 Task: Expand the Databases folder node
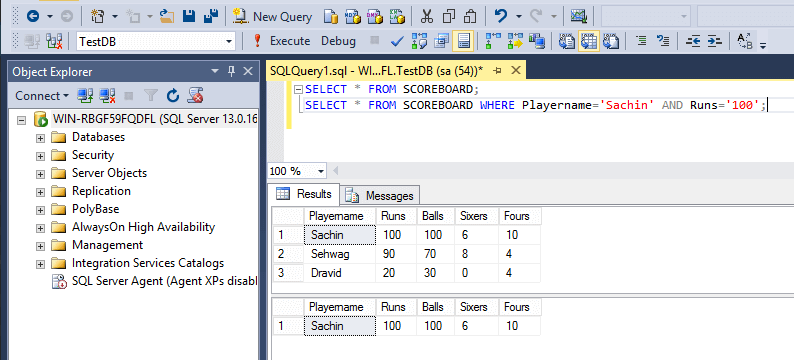click(41, 138)
